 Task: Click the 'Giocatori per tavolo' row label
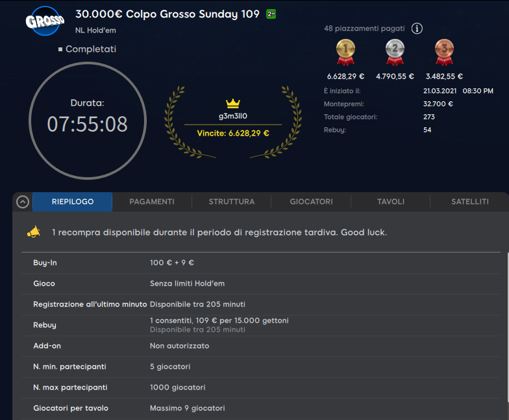pyautogui.click(x=70, y=408)
